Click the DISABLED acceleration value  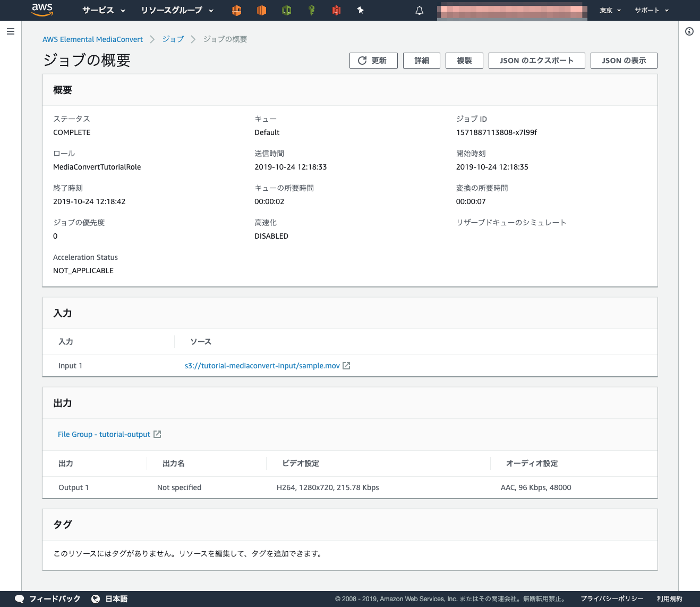point(271,236)
